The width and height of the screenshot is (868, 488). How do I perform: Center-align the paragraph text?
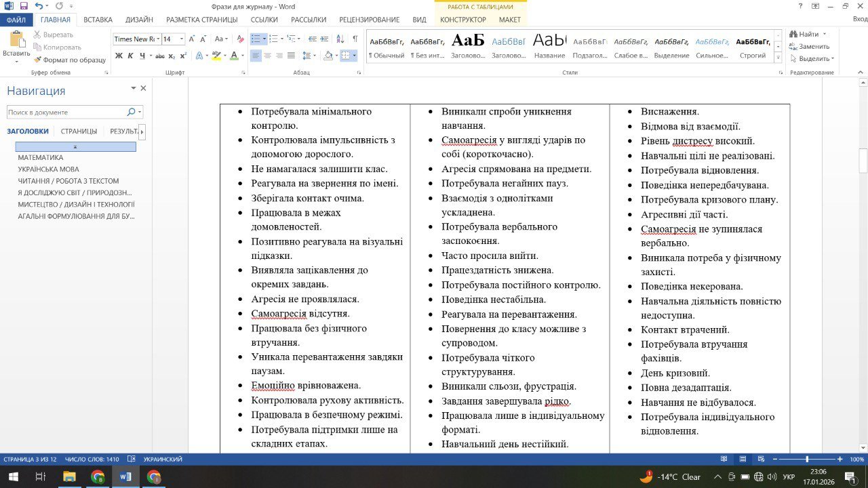tap(267, 56)
